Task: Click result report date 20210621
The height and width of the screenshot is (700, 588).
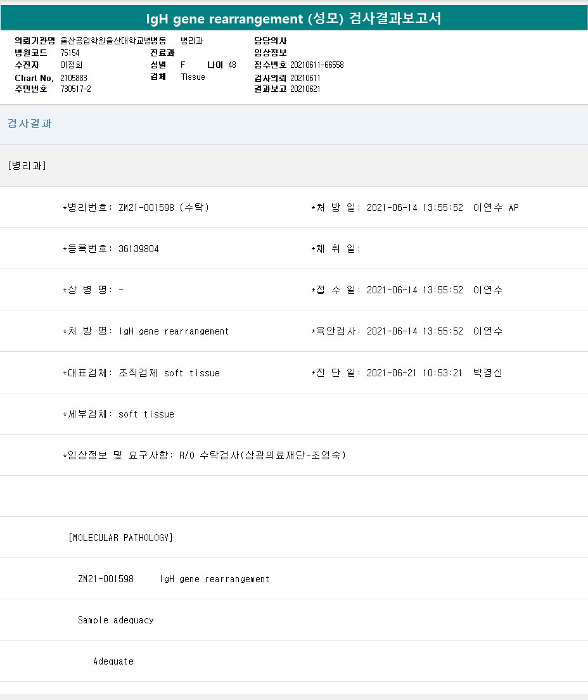Action: point(305,89)
